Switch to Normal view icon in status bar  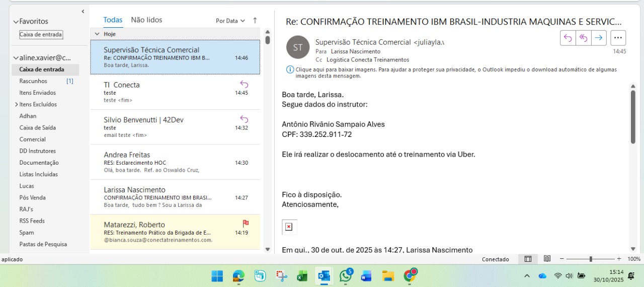528,259
